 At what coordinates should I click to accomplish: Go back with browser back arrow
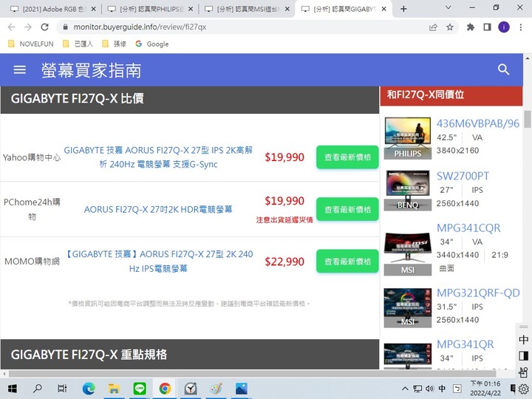pos(11,27)
